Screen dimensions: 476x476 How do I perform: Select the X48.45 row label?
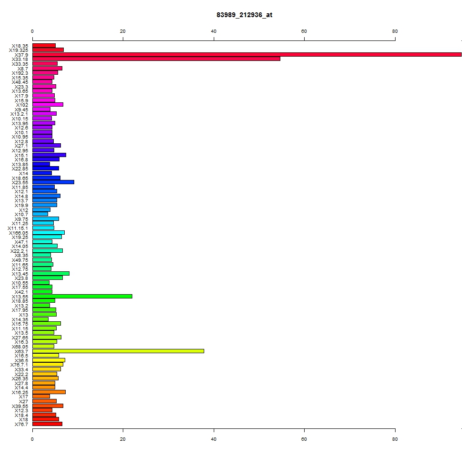click(20, 82)
